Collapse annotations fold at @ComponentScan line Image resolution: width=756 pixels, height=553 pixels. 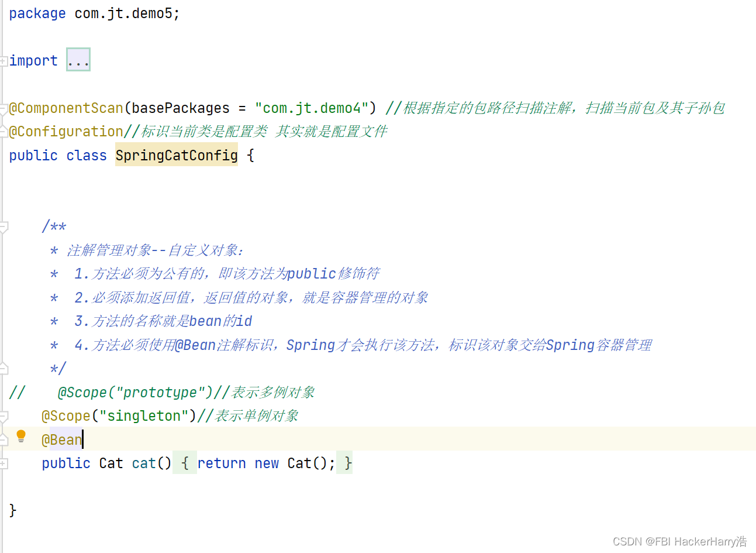coord(4,108)
